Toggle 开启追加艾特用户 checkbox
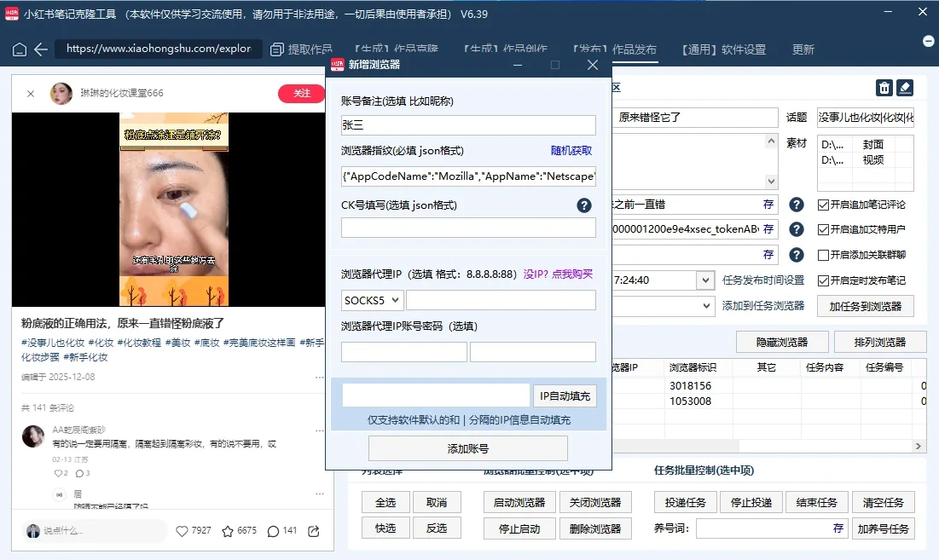The width and height of the screenshot is (939, 560). point(823,229)
